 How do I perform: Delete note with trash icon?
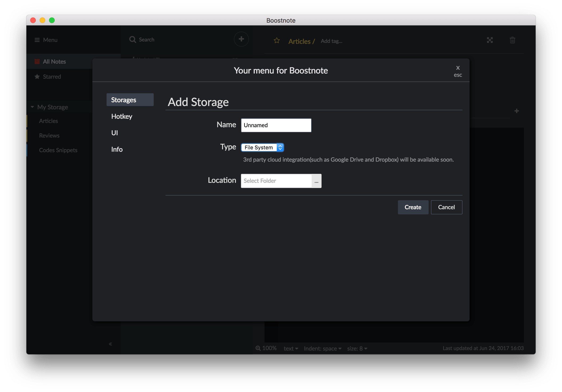coord(512,40)
